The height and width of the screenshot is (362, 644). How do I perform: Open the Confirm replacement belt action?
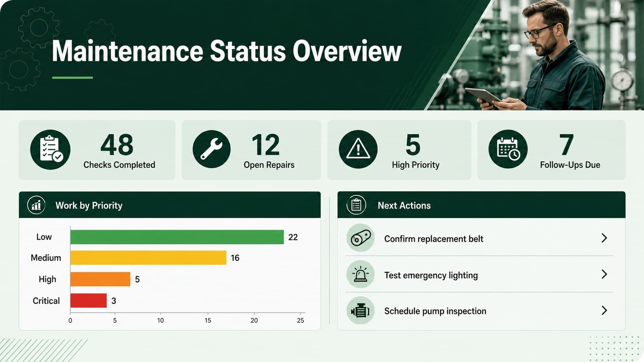click(x=480, y=238)
